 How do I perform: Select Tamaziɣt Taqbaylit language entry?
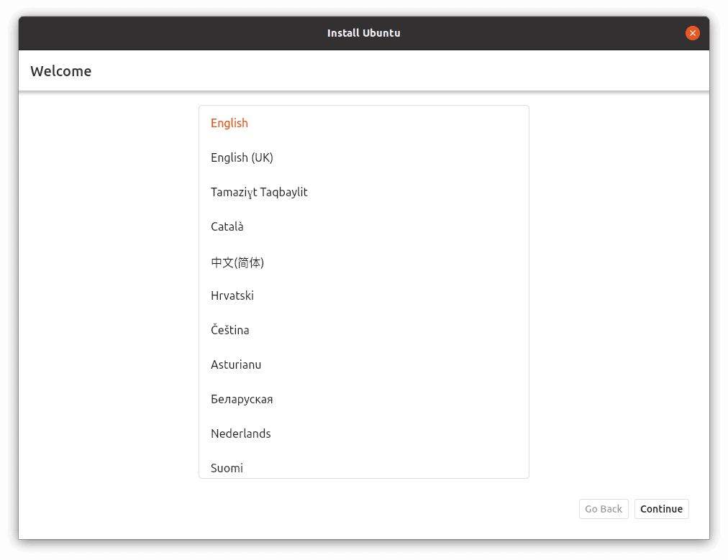coord(259,192)
